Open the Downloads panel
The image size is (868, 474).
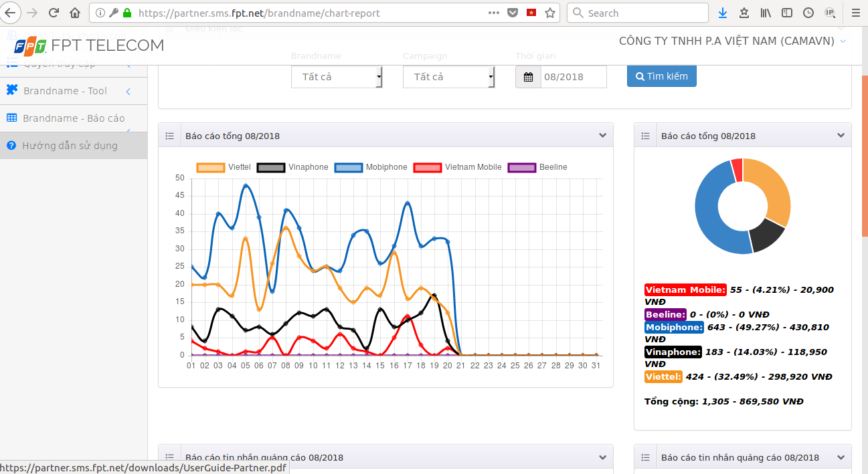click(x=723, y=13)
